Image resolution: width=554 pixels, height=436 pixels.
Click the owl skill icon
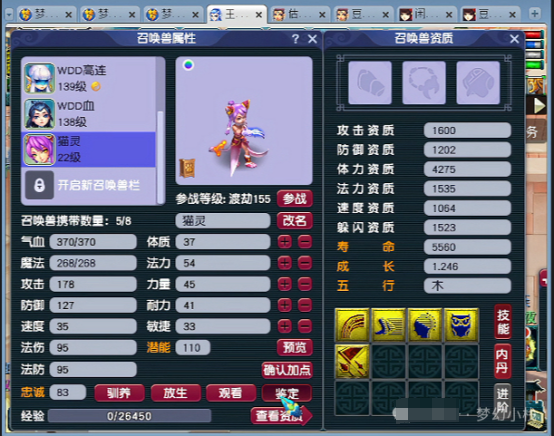(x=461, y=324)
